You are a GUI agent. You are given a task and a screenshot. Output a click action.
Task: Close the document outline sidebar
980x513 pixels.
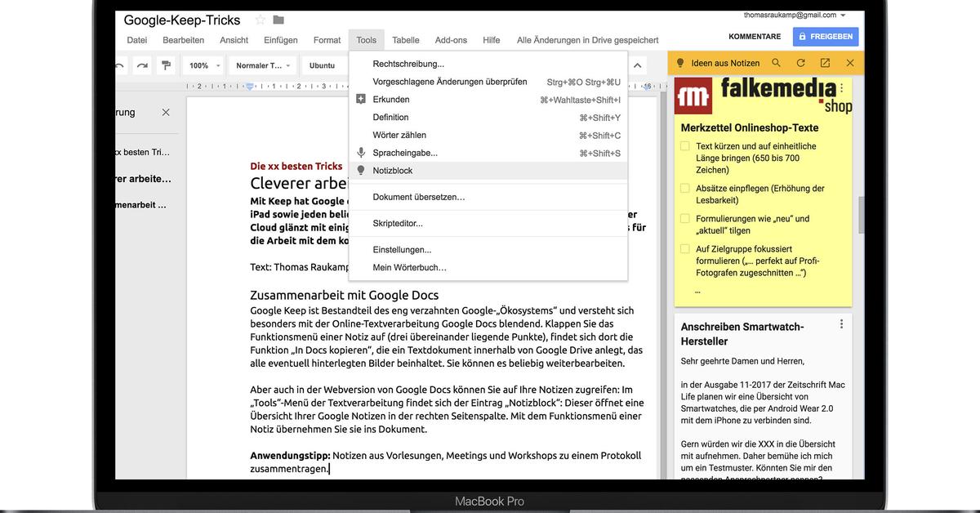166,112
